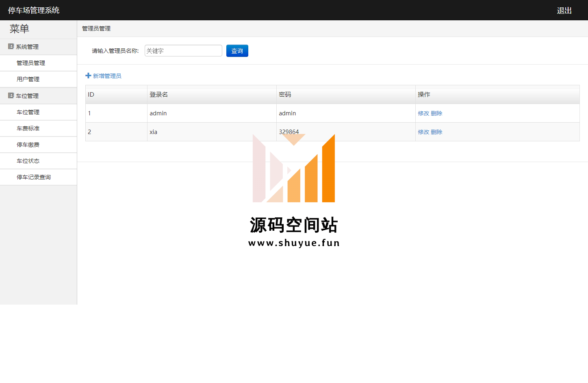588x383 pixels.
Task: Click the ID cell with value 2
Action: (116, 132)
